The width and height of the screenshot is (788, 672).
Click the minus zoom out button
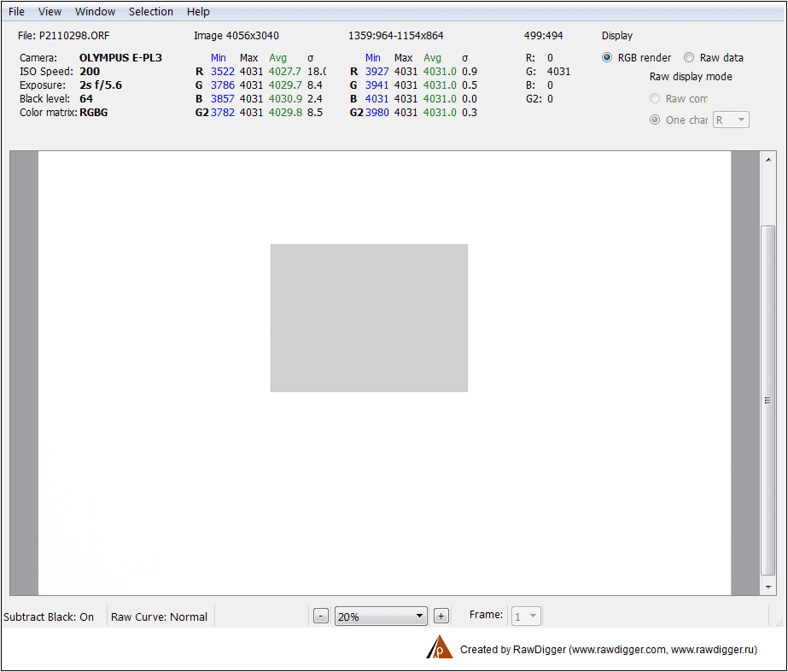(321, 616)
